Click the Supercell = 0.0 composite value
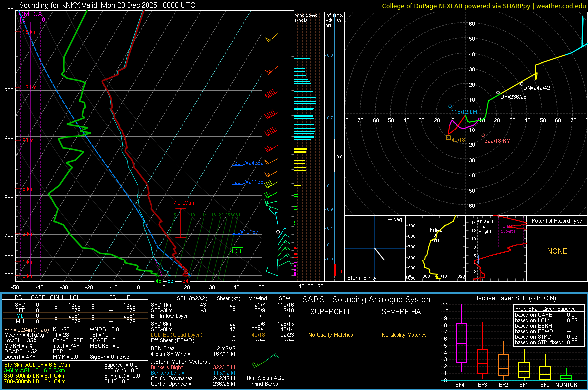Image resolution: width=588 pixels, height=390 pixels. pyautogui.click(x=121, y=365)
